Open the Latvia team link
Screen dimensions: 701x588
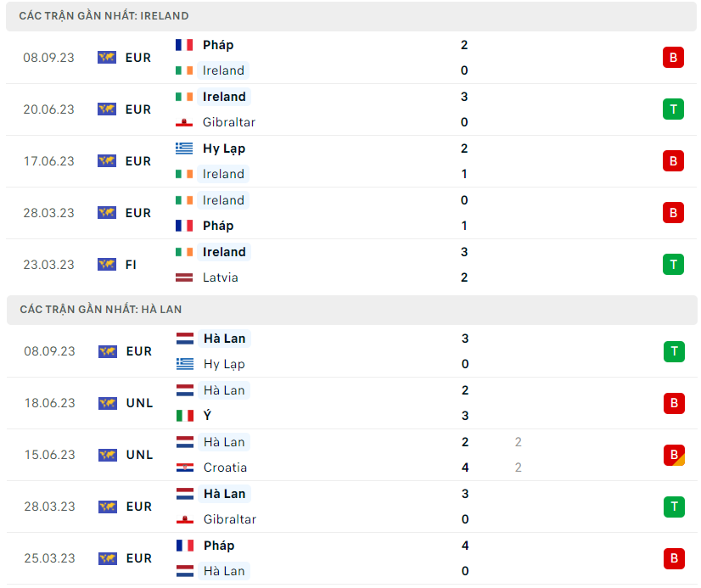pyautogui.click(x=221, y=277)
